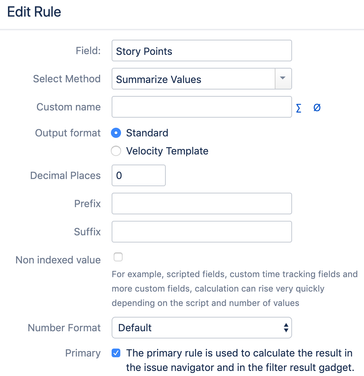Image resolution: width=364 pixels, height=376 pixels.
Task: Click the Suffix input box
Action: coord(202,231)
